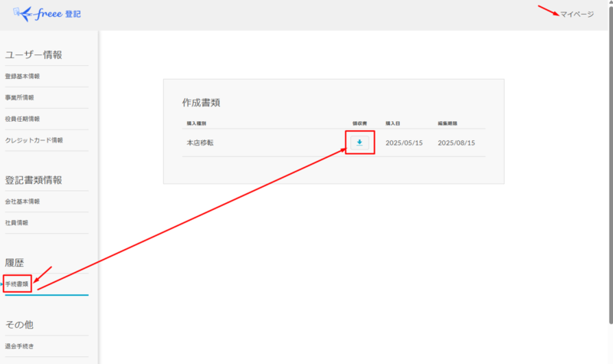The width and height of the screenshot is (613, 364).
Task: Open マイページ in the header
Action: click(x=576, y=14)
